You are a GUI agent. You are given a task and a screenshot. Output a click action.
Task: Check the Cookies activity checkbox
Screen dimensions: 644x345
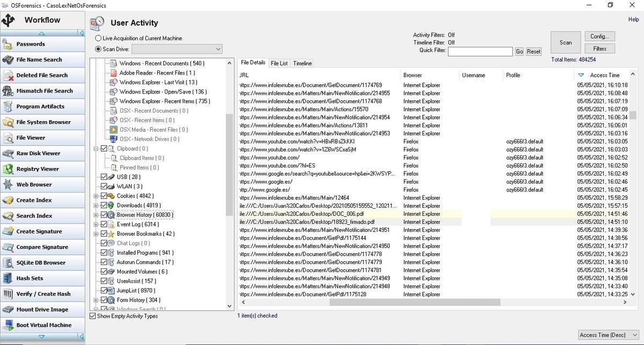(x=104, y=196)
